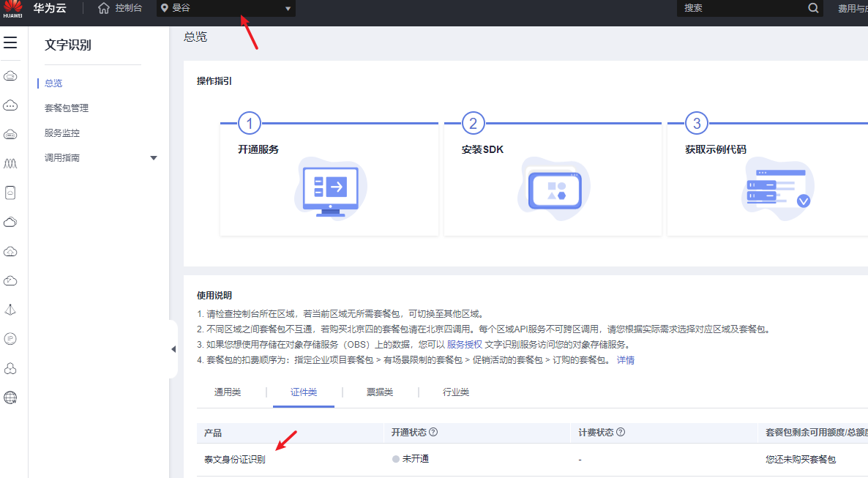The height and width of the screenshot is (478, 868).
Task: Open the three-circle cluster sidebar icon
Action: [10, 368]
